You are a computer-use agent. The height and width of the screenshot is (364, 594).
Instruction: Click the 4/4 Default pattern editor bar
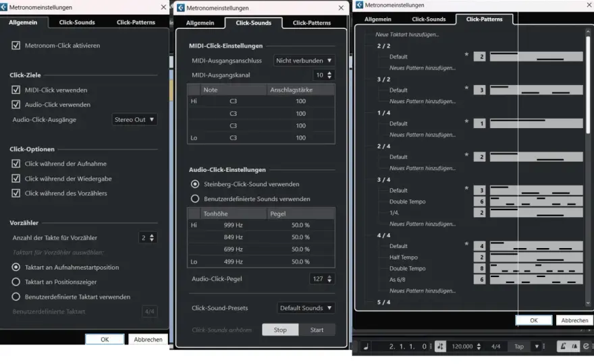coord(537,246)
